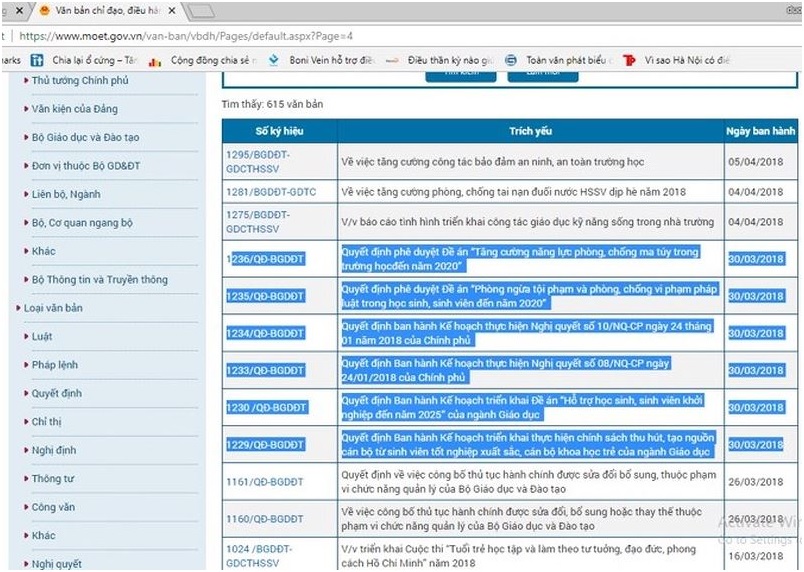Click summary about 'giáo dục kỹ năng sống'
The image size is (804, 572).
528,222
